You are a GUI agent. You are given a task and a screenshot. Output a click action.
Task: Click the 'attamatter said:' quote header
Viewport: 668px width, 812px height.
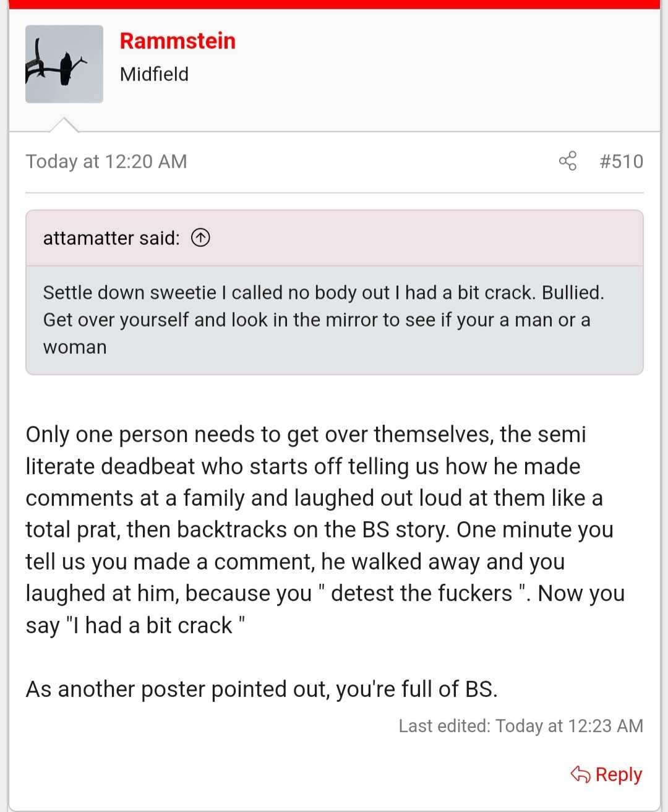111,238
